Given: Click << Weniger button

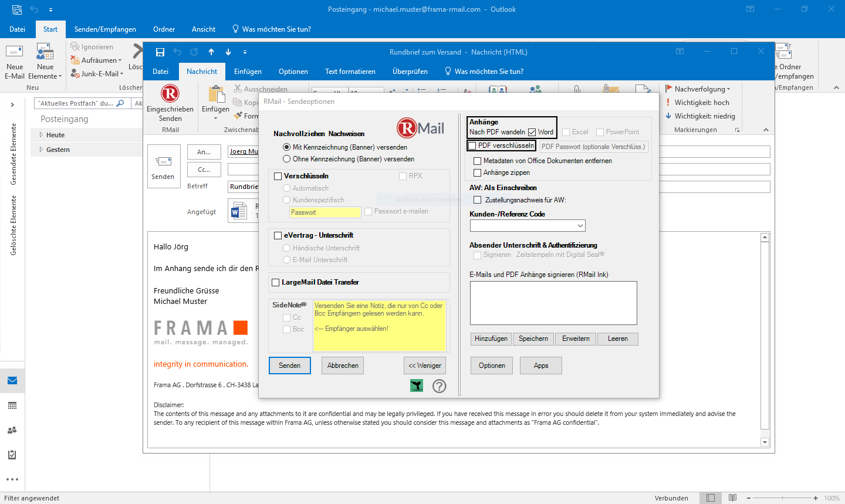Looking at the screenshot, I should tap(425, 366).
